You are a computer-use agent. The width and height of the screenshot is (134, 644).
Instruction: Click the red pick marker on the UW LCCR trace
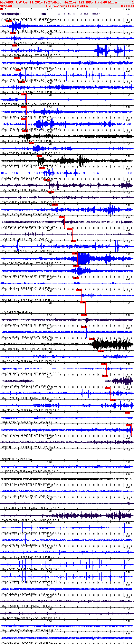[92, 339]
